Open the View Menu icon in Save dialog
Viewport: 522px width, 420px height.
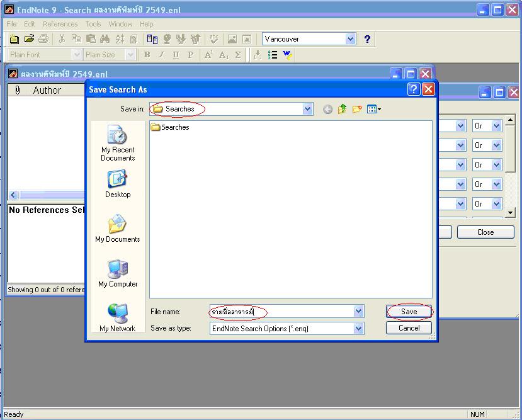[373, 109]
